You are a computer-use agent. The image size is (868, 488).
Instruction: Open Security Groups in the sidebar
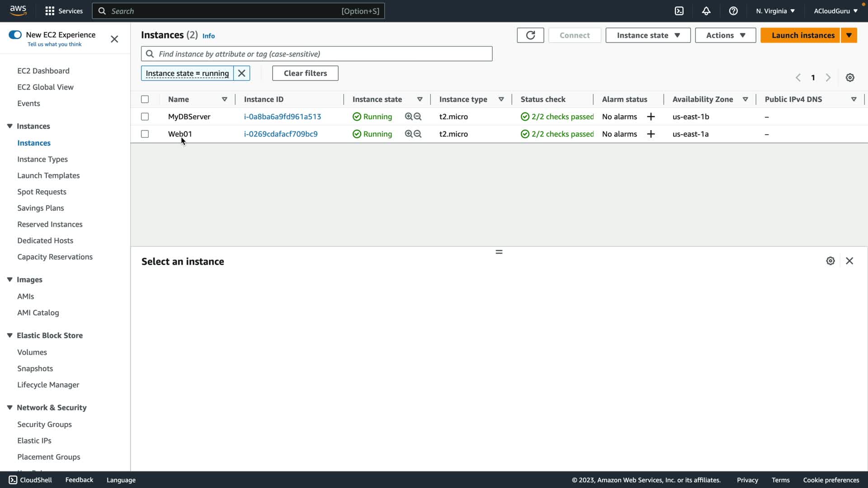pyautogui.click(x=44, y=424)
